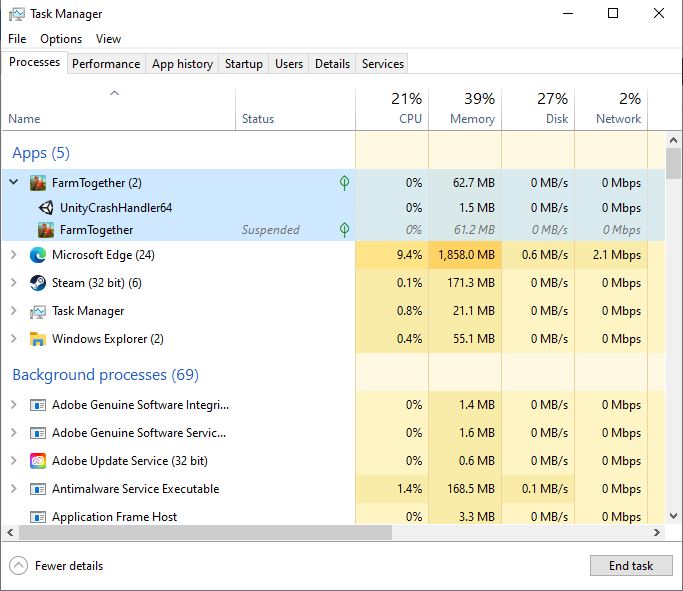Screen dimensions: 683x591
Task: Click the Steam (32 bit) icon
Action: tap(38, 283)
